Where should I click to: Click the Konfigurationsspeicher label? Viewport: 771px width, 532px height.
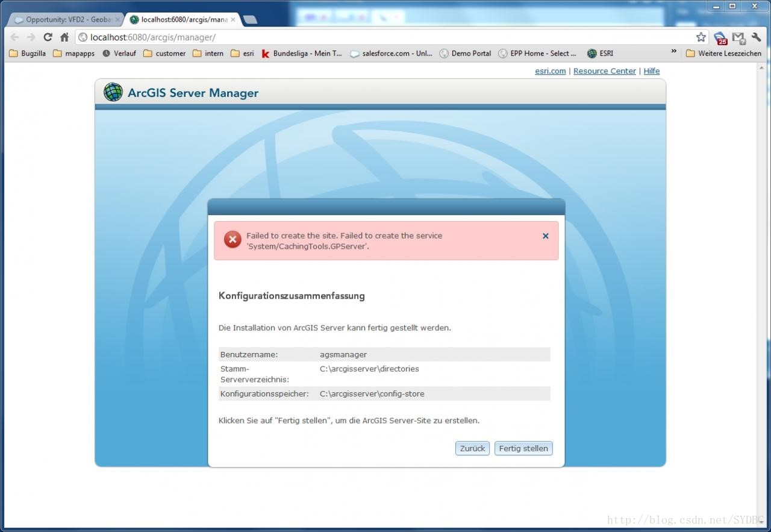pos(264,394)
